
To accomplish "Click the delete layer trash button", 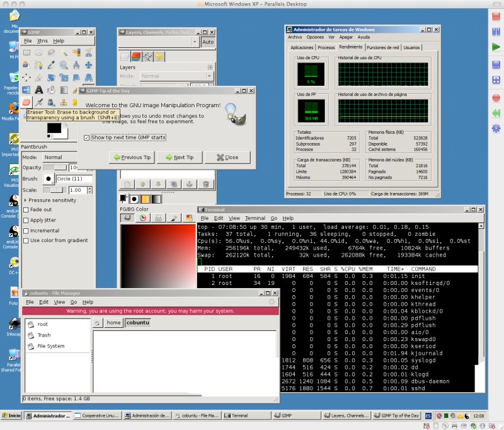I will click(206, 184).
